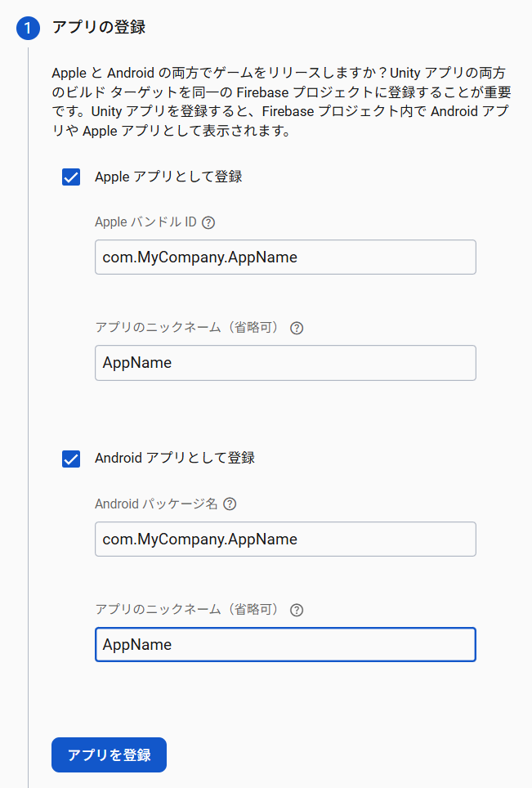This screenshot has height=788, width=532.
Task: Click the アプリのニックネーム（省略可）label under Apple
Action: pyautogui.click(x=188, y=327)
